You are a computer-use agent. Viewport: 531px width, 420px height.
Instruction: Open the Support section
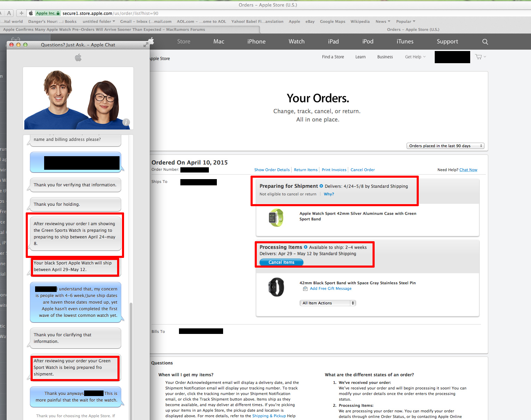tap(447, 42)
